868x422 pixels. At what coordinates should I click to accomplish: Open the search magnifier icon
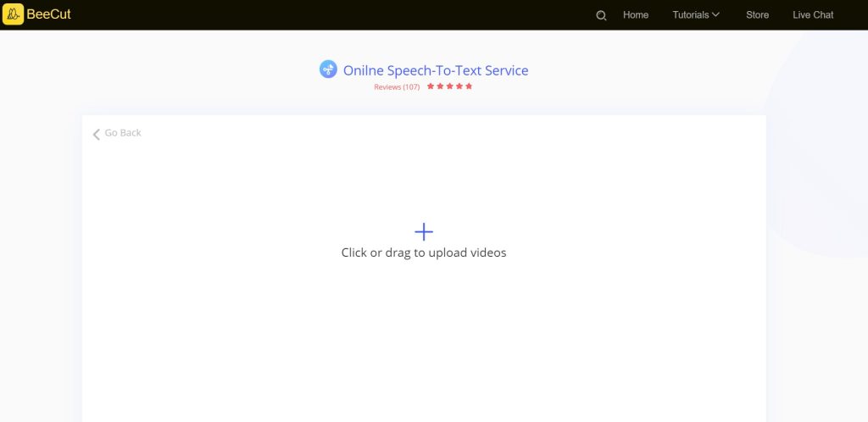coord(601,15)
